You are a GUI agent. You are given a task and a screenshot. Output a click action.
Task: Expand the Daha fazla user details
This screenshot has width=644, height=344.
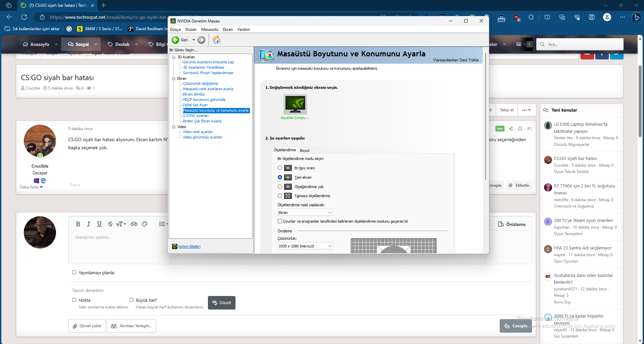point(31,187)
